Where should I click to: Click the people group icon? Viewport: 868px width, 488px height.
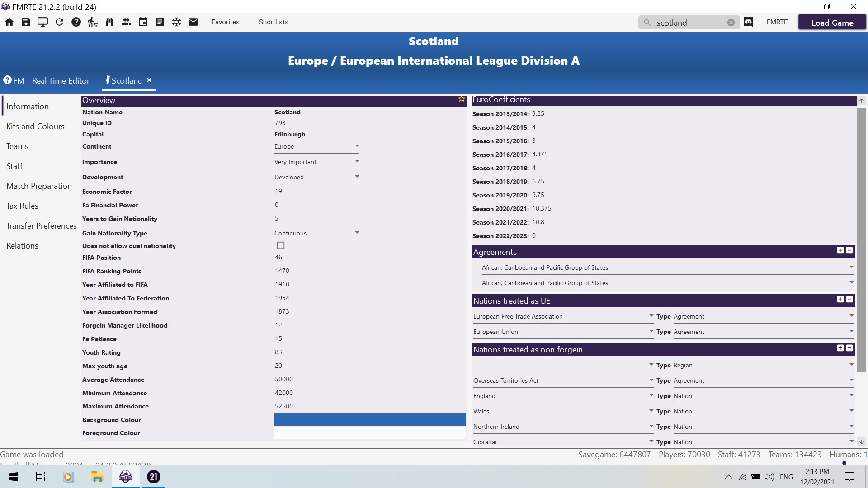tap(126, 22)
